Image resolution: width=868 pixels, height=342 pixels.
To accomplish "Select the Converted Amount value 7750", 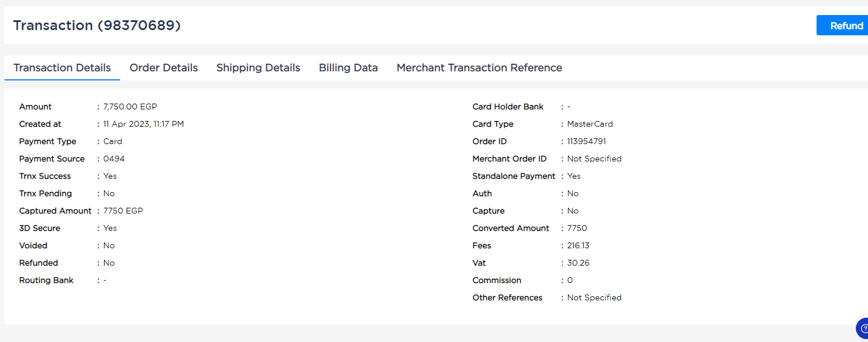I will pos(577,228).
